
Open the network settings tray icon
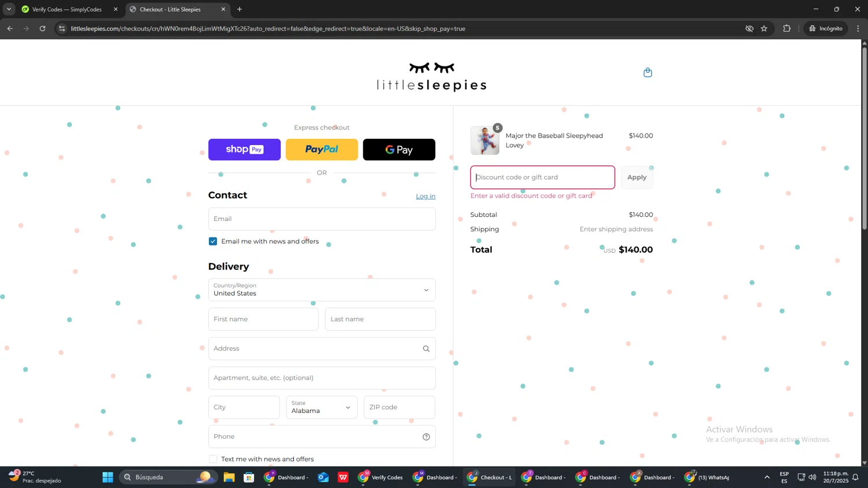click(801, 477)
